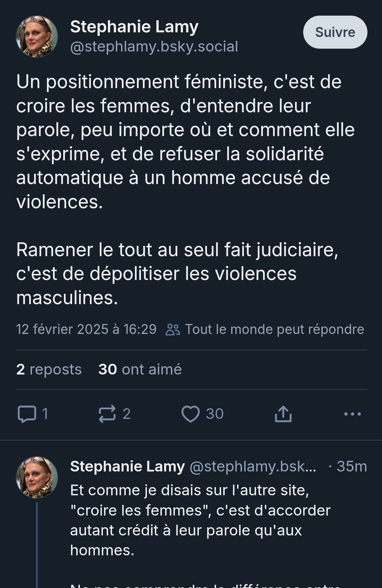Open the share upload icon
The width and height of the screenshot is (382, 588).
[x=283, y=414]
